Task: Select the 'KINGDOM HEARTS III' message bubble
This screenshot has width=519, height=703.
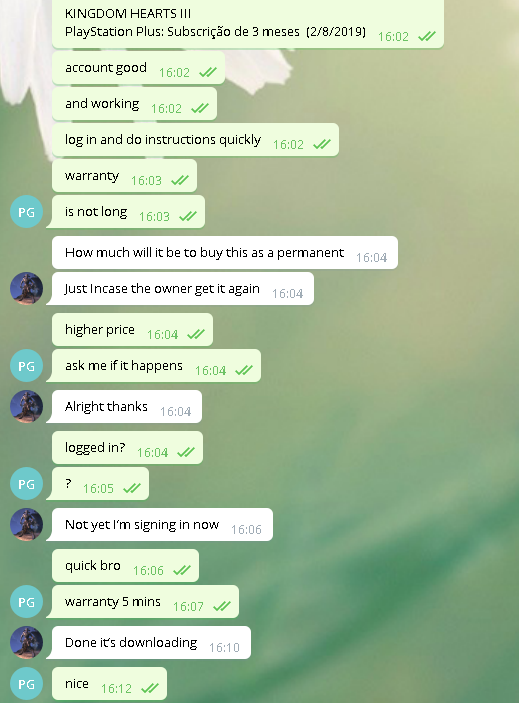Action: tap(248, 24)
